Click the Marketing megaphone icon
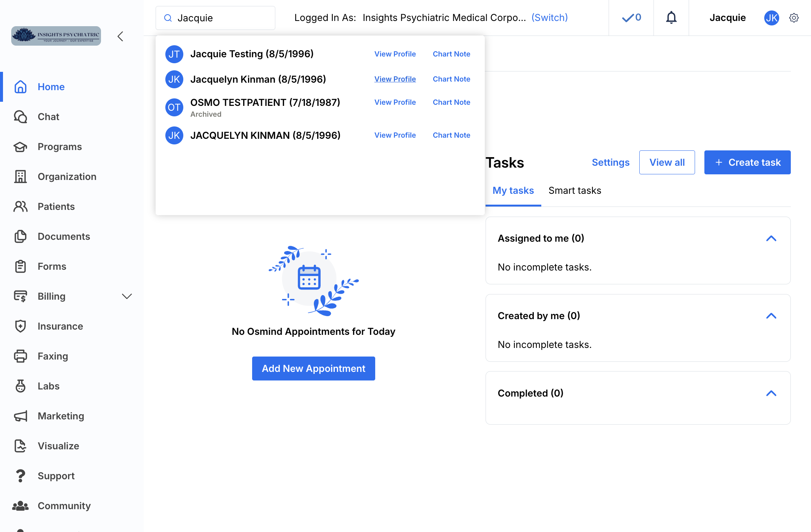This screenshot has height=532, width=811. [20, 416]
